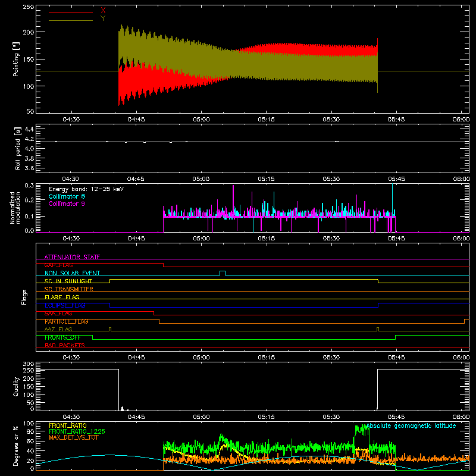The width and height of the screenshot is (476, 476).
Task: Click the modulation plot 05:30 tick label
Action: (331, 239)
